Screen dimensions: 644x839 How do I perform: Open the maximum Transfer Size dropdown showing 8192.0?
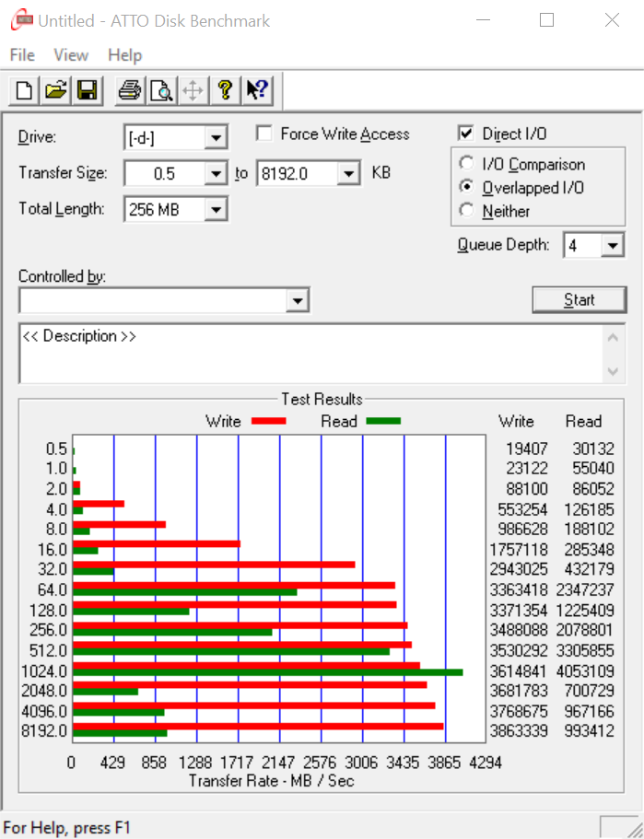348,174
